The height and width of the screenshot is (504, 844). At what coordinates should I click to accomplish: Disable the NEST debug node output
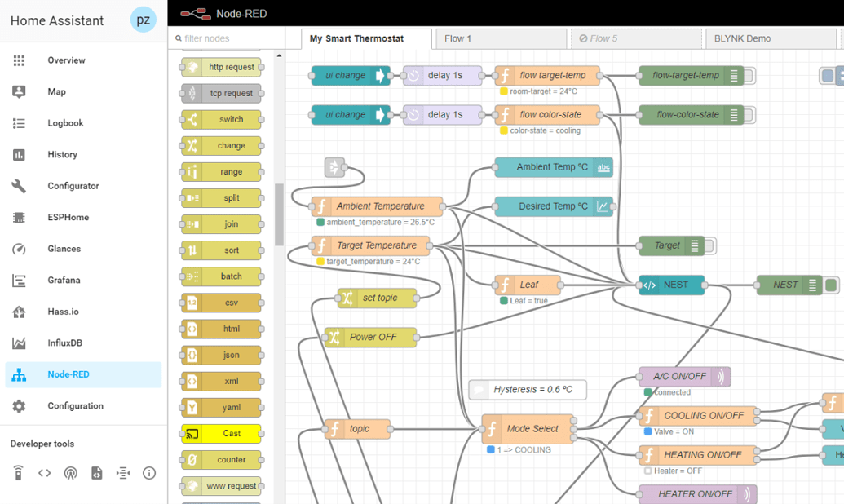tap(830, 285)
